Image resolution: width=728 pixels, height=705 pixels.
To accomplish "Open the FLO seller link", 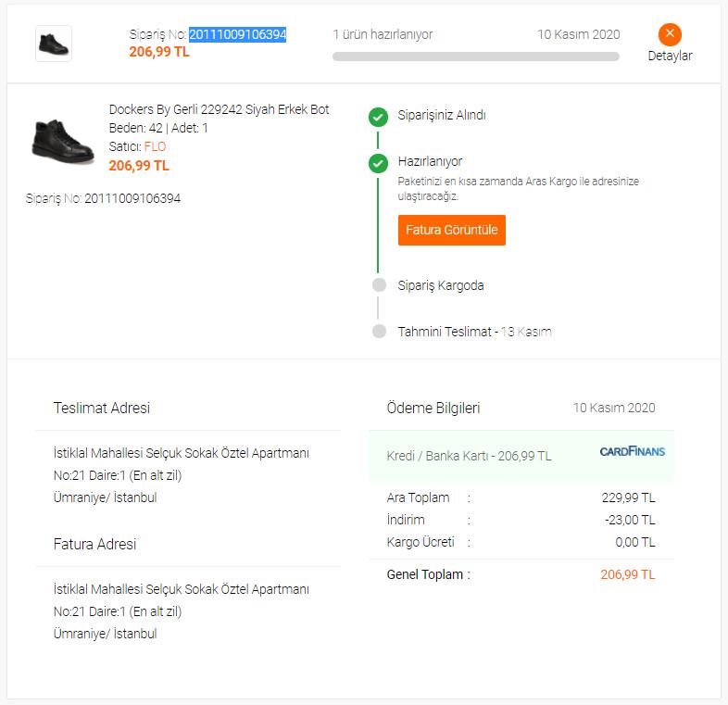I will pos(155,146).
